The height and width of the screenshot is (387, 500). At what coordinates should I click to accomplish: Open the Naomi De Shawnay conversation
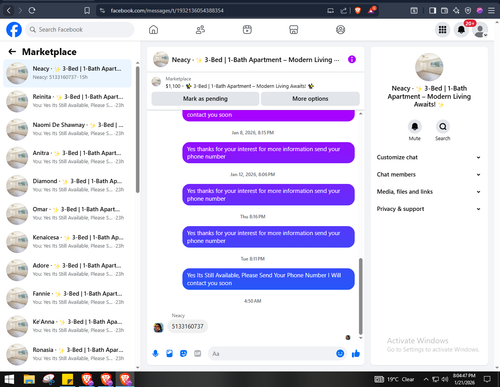(68, 129)
